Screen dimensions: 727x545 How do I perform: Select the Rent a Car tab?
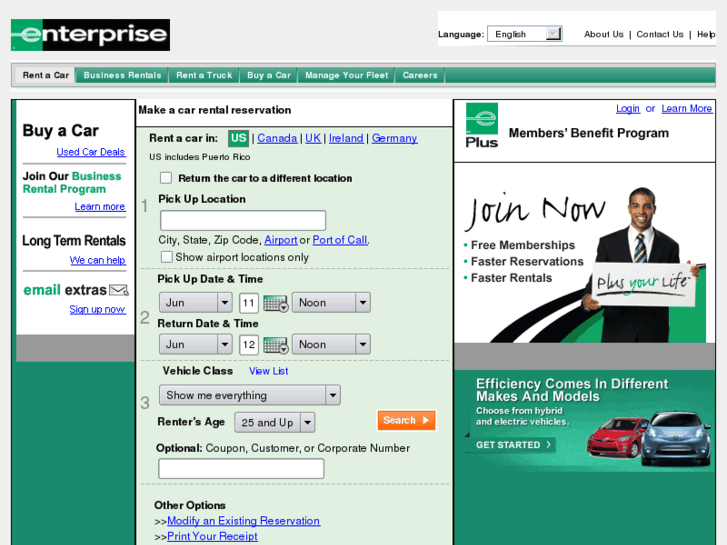45,75
